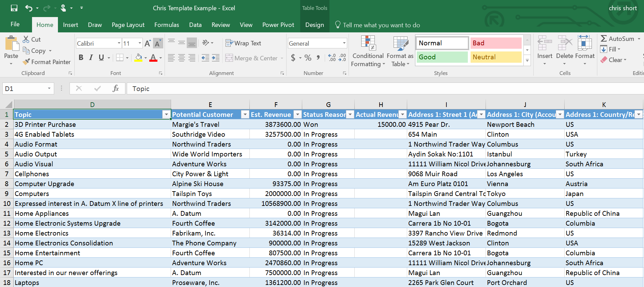Apply the Good cell style swatch
Screen dimensions: 644x287
point(442,57)
